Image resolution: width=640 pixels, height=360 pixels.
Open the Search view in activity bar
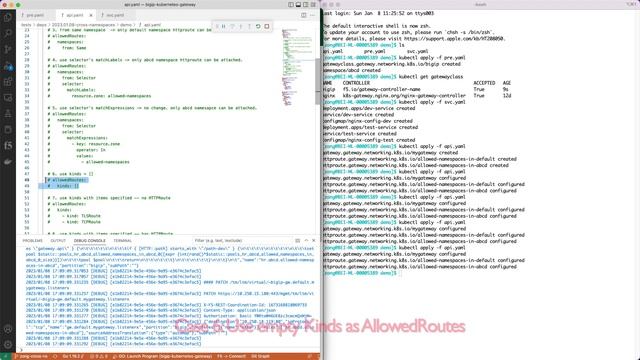(8, 33)
